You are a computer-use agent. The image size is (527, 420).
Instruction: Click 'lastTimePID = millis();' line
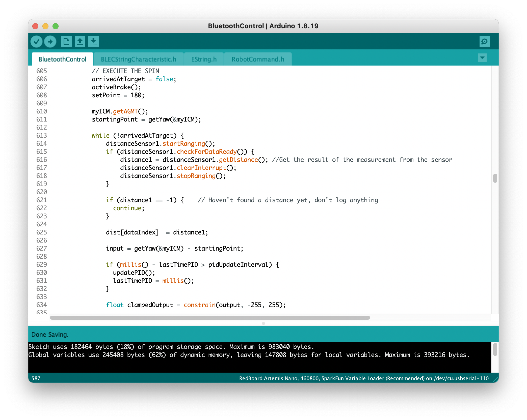point(153,281)
